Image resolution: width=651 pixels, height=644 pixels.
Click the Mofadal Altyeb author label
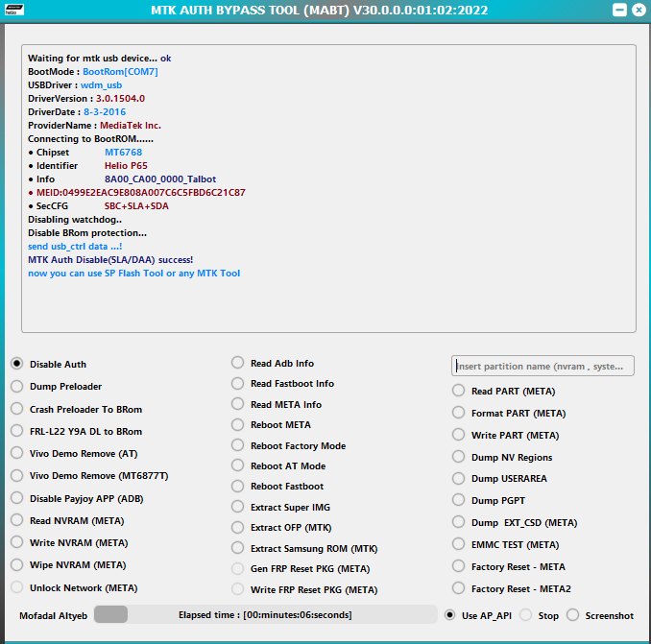pyautogui.click(x=53, y=616)
